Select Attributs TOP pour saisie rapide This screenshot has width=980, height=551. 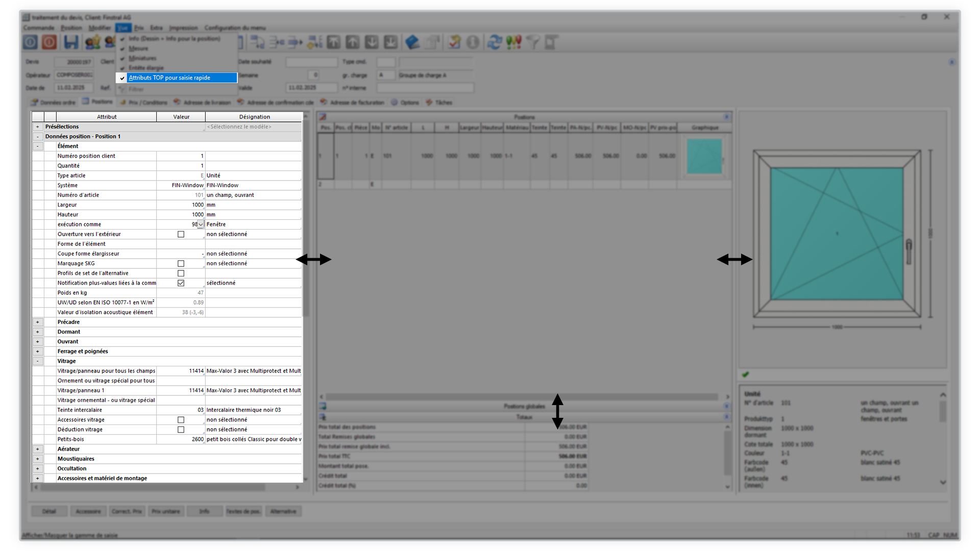point(177,78)
